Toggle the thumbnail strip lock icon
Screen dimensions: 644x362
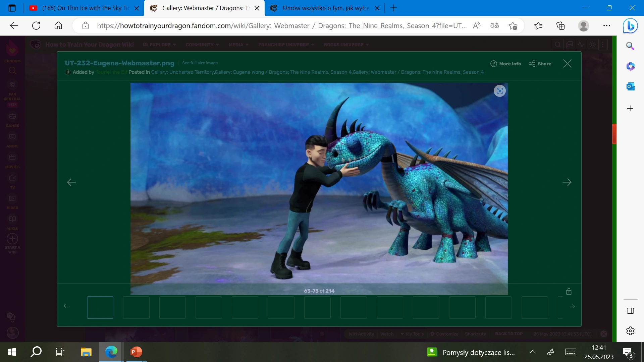coord(569,291)
